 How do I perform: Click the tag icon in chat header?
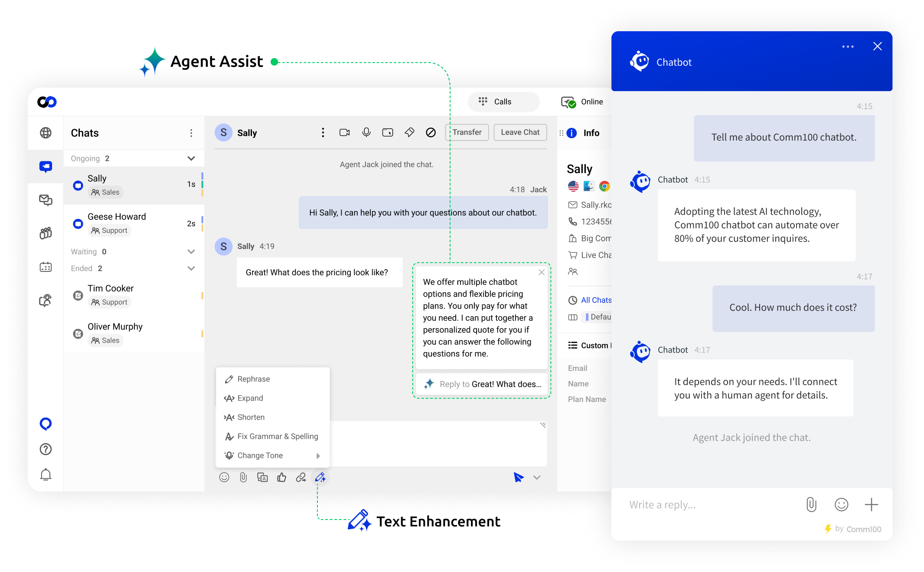(409, 132)
